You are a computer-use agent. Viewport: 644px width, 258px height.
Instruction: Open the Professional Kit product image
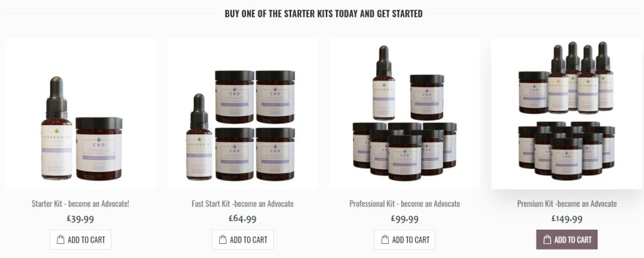coord(404,114)
